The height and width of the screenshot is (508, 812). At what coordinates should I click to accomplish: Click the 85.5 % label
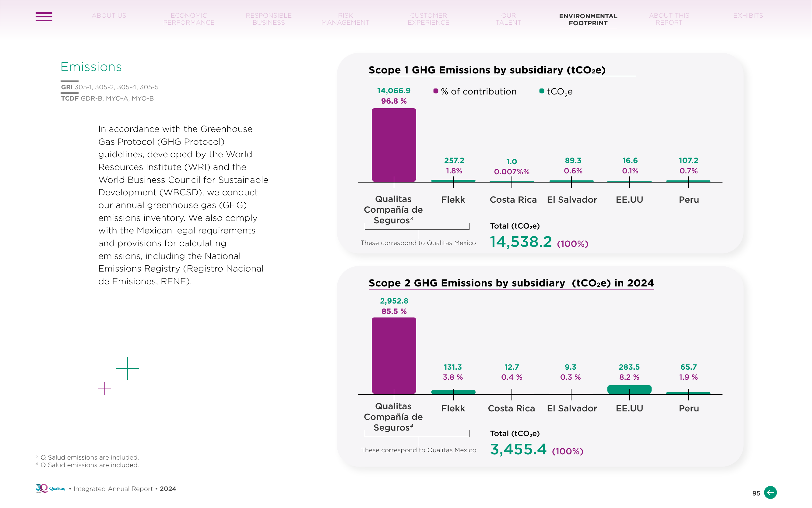pyautogui.click(x=394, y=311)
